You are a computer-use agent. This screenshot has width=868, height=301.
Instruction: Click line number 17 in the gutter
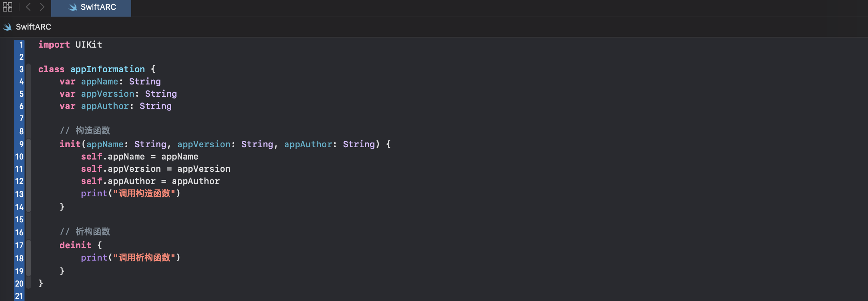(x=19, y=245)
